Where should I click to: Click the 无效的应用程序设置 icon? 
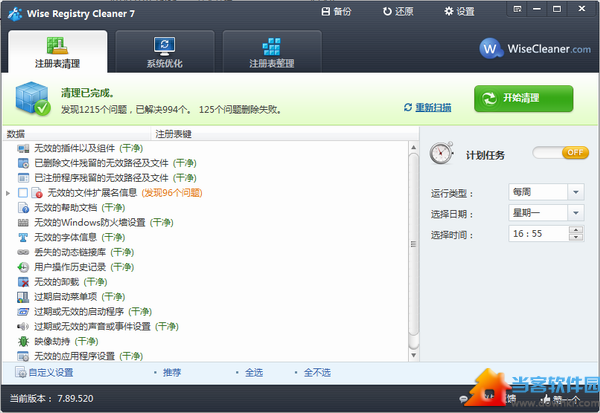click(23, 356)
